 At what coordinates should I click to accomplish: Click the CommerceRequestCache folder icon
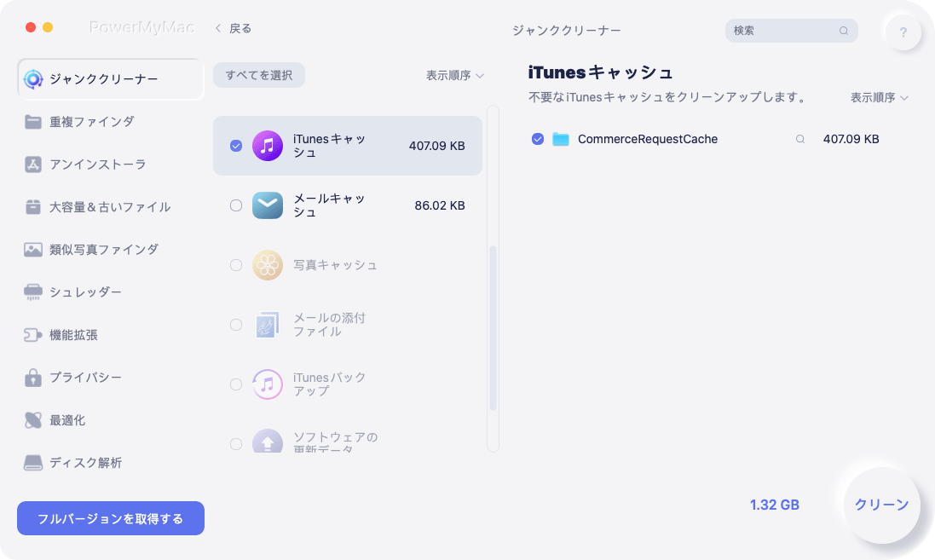pos(561,139)
